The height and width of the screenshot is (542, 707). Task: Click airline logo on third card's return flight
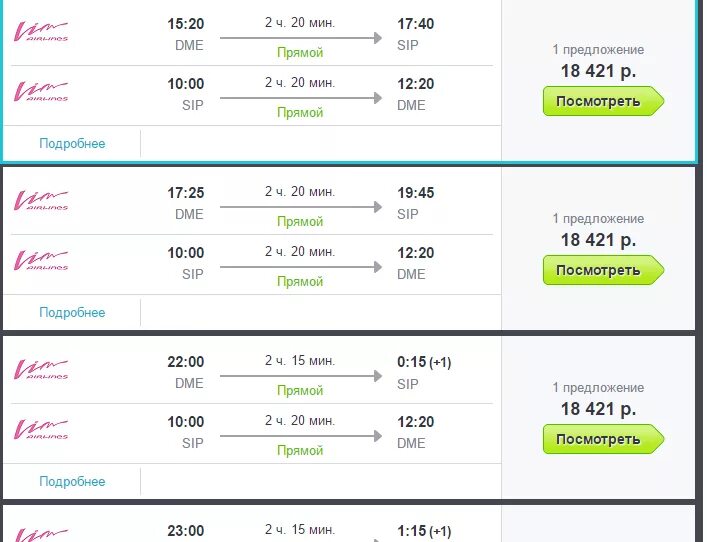point(41,430)
